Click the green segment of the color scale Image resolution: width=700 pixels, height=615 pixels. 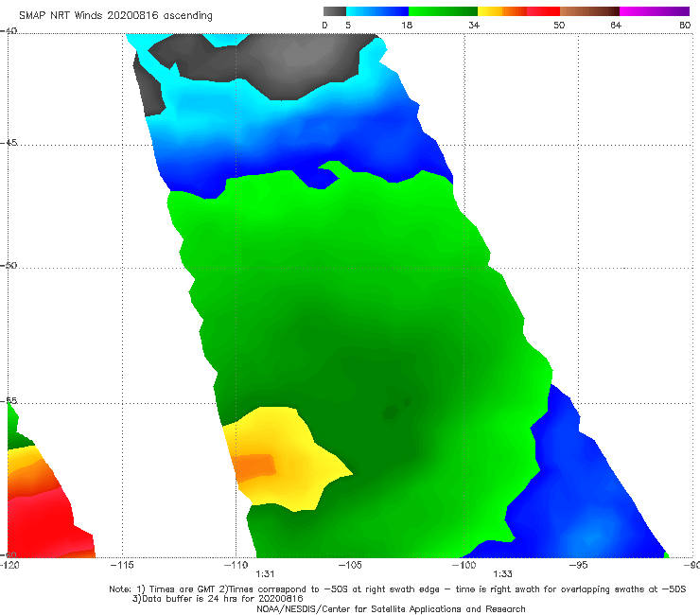(443, 11)
